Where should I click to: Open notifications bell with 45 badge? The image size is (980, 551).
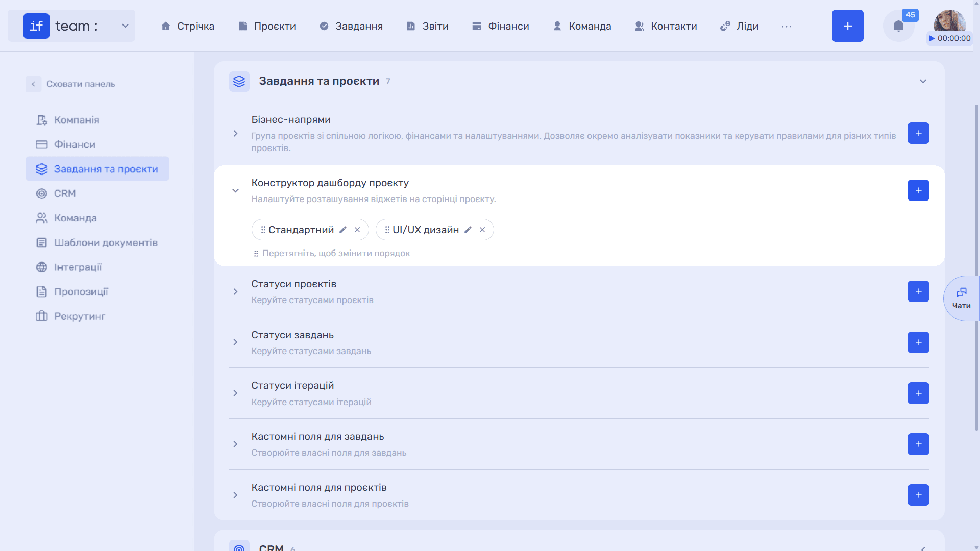pos(899,26)
